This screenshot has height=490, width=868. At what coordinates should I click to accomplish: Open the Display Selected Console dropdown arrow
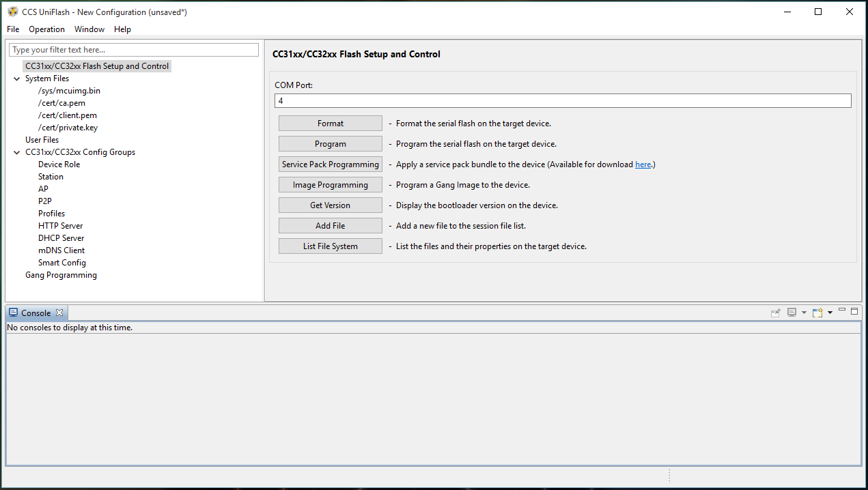click(804, 312)
